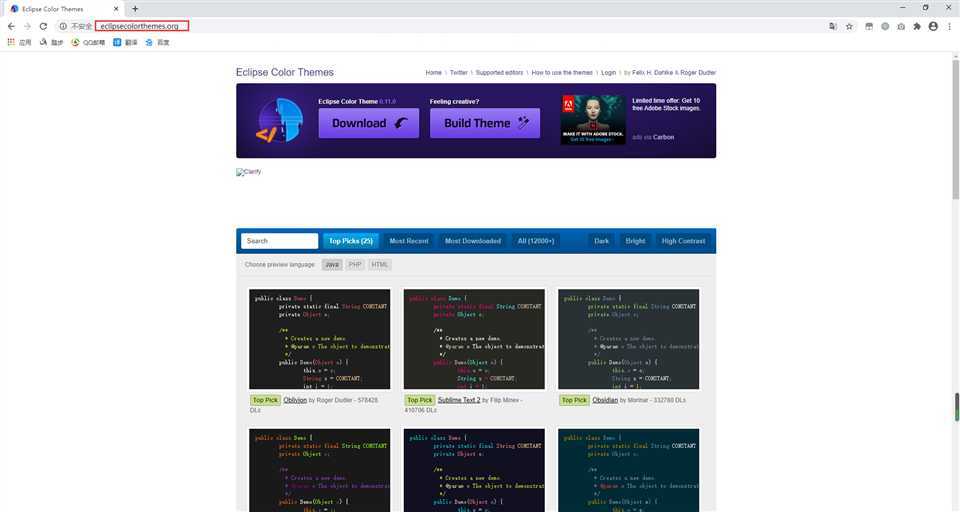
Task: Select the All (12000+) tab
Action: [536, 241]
